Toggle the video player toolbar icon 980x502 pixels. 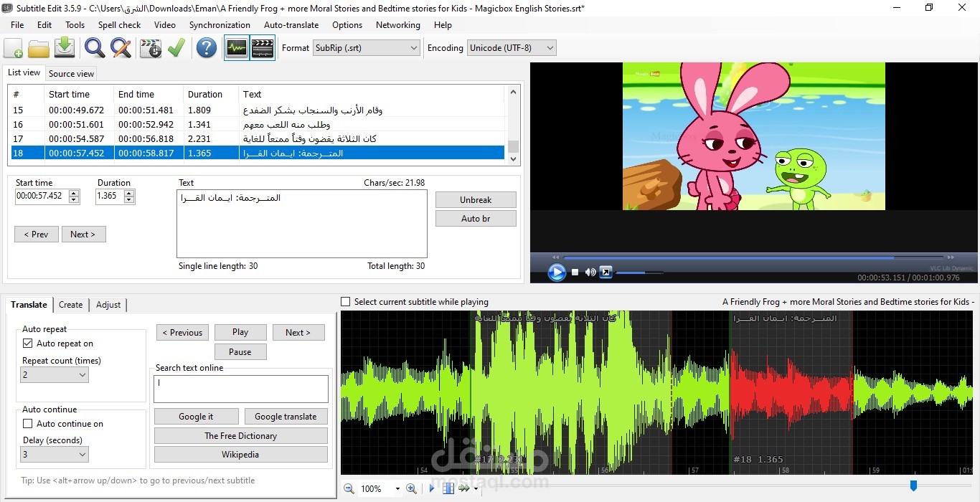[263, 48]
